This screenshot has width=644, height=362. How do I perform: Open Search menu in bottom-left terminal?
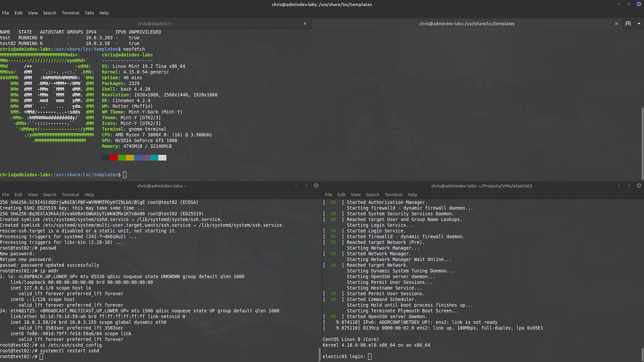(x=50, y=195)
